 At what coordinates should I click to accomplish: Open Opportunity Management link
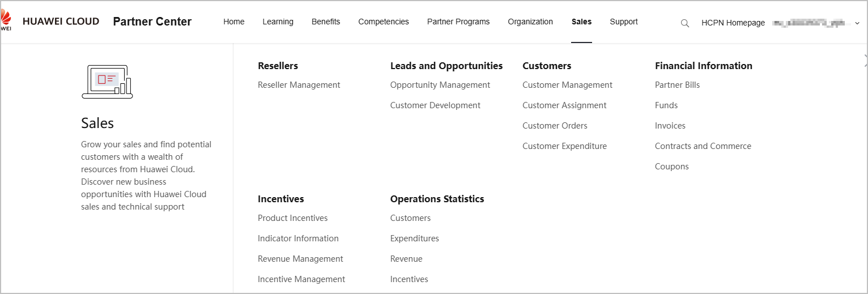pos(440,85)
